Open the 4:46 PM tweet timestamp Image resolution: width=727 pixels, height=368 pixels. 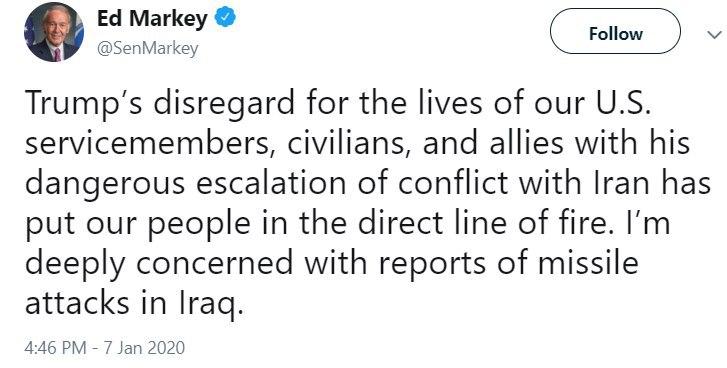coord(55,348)
